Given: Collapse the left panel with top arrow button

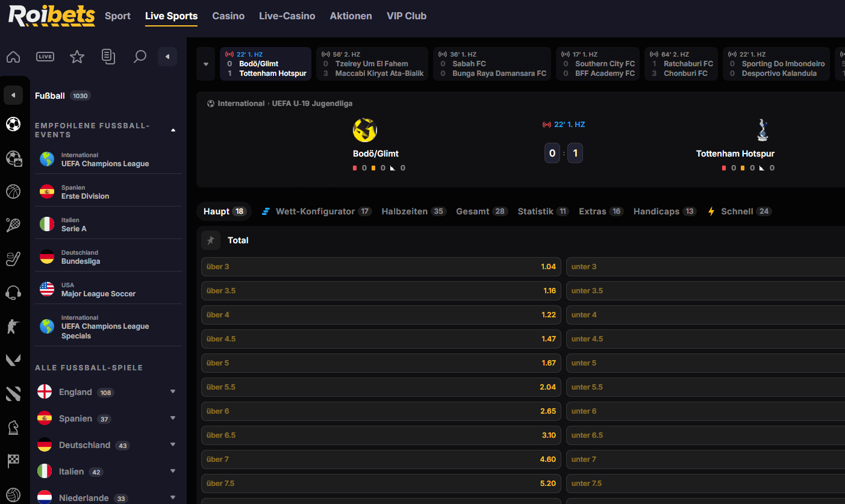Looking at the screenshot, I should pos(167,57).
